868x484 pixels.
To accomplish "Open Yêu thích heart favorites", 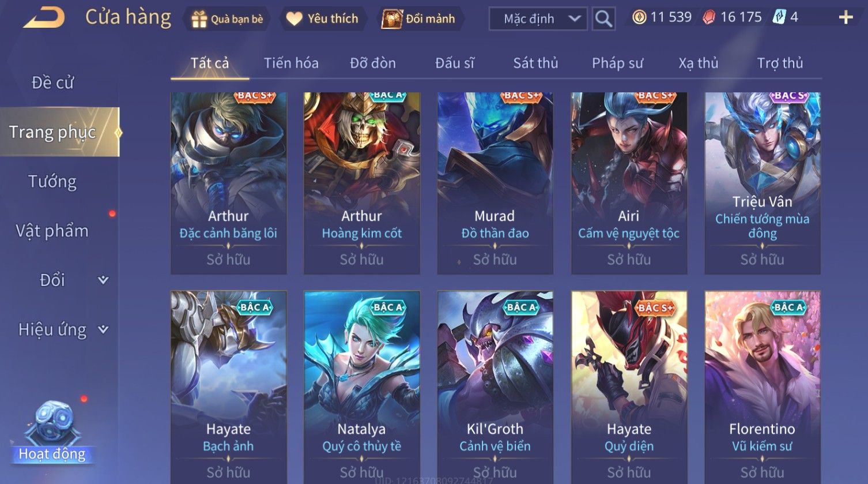I will (x=323, y=19).
